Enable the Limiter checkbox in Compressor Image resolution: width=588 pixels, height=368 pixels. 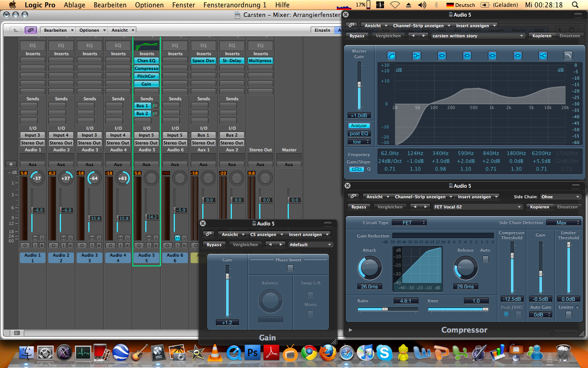click(569, 315)
